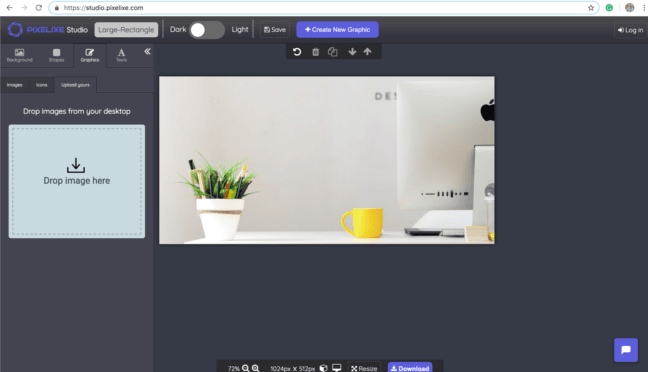The image size is (648, 372).
Task: Switch to the Icons sub-tab
Action: point(41,85)
